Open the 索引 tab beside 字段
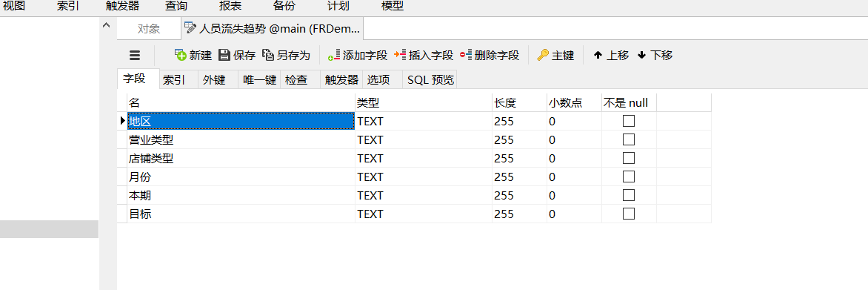The width and height of the screenshot is (868, 290). click(x=173, y=80)
